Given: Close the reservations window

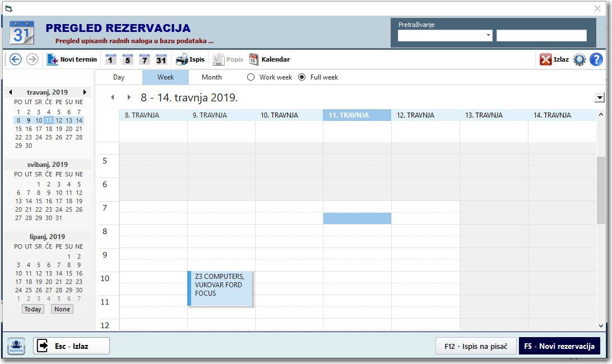Looking at the screenshot, I should tap(597, 8).
